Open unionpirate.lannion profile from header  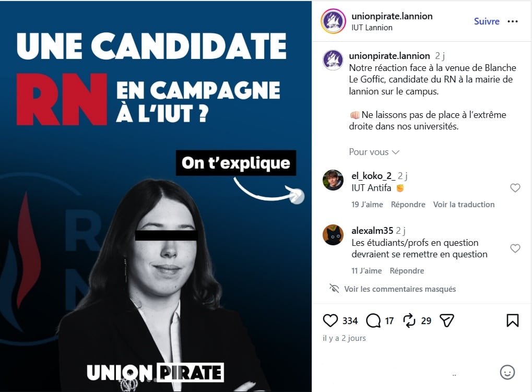tap(392, 16)
